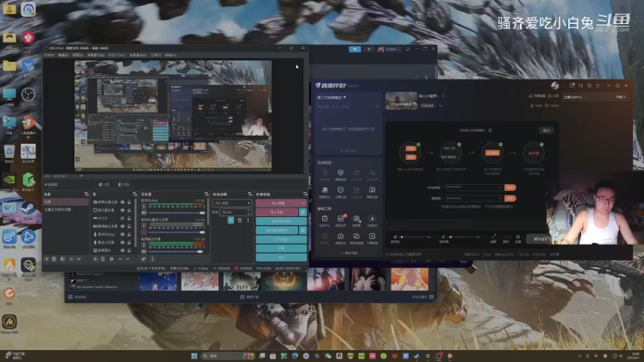Hide the speaker audio output source eye icon
Screen dimensions: 644x362
coord(122,226)
